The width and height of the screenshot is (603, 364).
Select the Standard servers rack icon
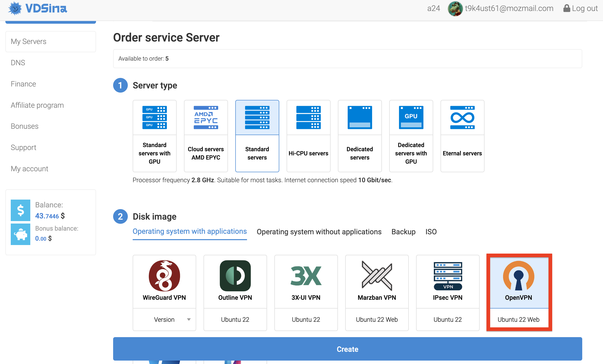257,118
